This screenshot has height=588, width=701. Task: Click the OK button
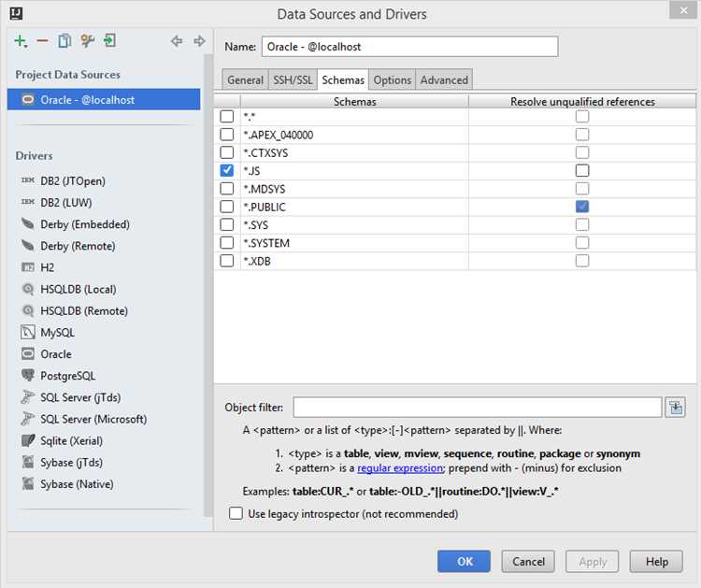pyautogui.click(x=464, y=562)
